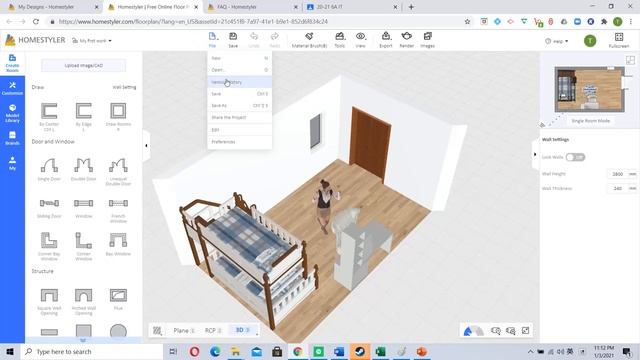Viewport: 640px width, 360px height.
Task: Open Create Room sidebar section
Action: pos(12,63)
